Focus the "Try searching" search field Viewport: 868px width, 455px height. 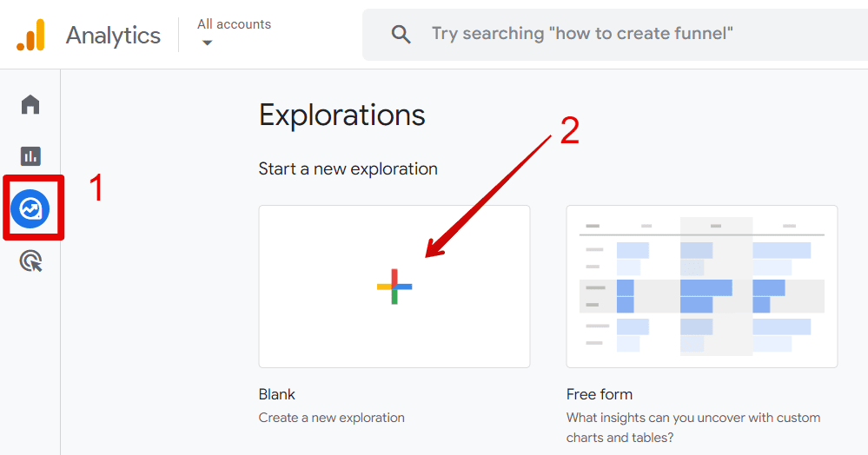click(582, 35)
